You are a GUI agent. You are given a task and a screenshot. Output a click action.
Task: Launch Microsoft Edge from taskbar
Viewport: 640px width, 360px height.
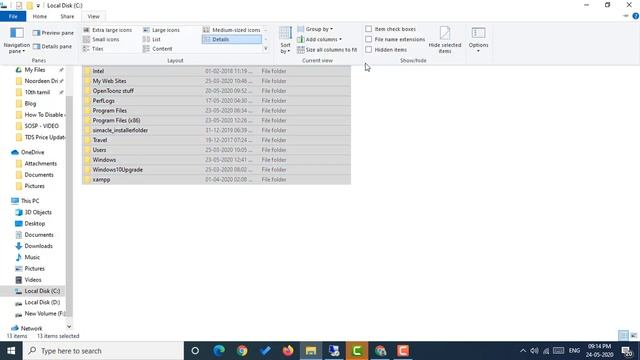pyautogui.click(x=219, y=351)
